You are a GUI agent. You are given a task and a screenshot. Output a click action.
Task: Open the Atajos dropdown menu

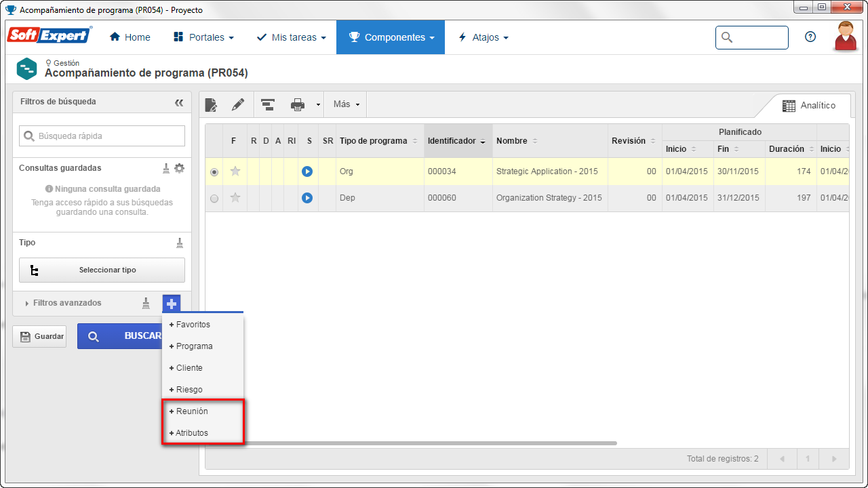pyautogui.click(x=483, y=37)
